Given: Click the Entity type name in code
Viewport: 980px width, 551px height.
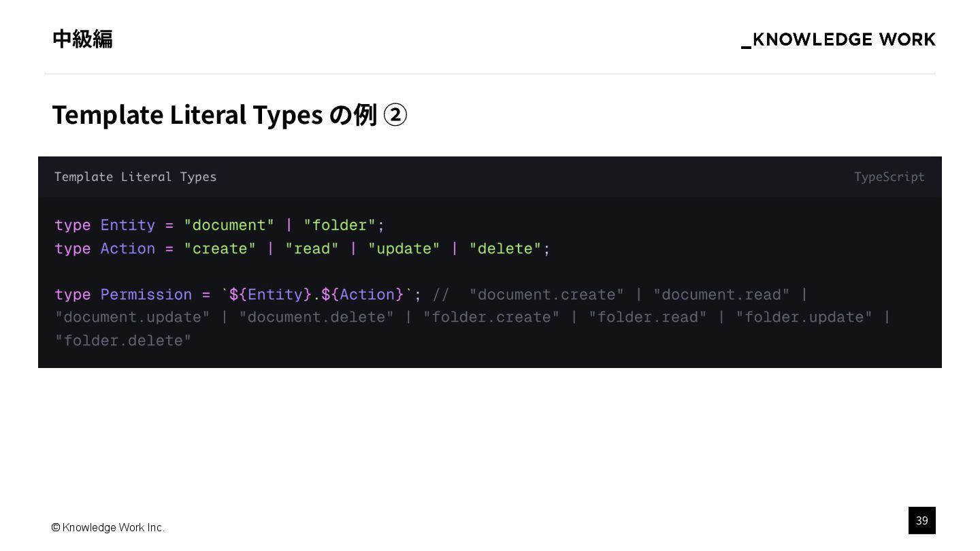Looking at the screenshot, I should click(128, 225).
